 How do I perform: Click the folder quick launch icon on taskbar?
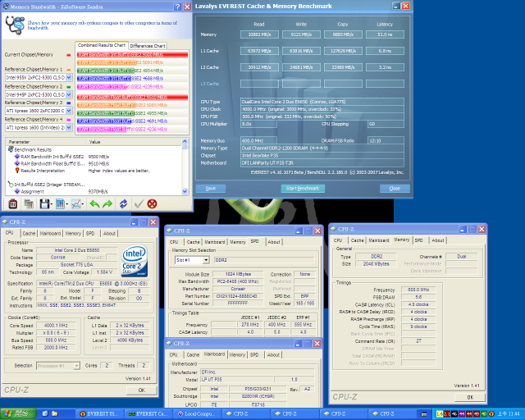55,414
